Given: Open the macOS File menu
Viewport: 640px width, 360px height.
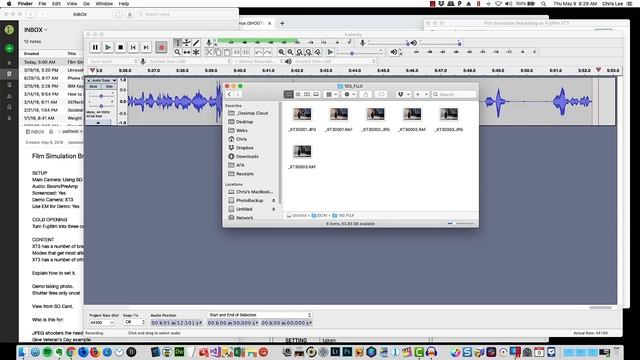Looking at the screenshot, I should pos(42,4).
